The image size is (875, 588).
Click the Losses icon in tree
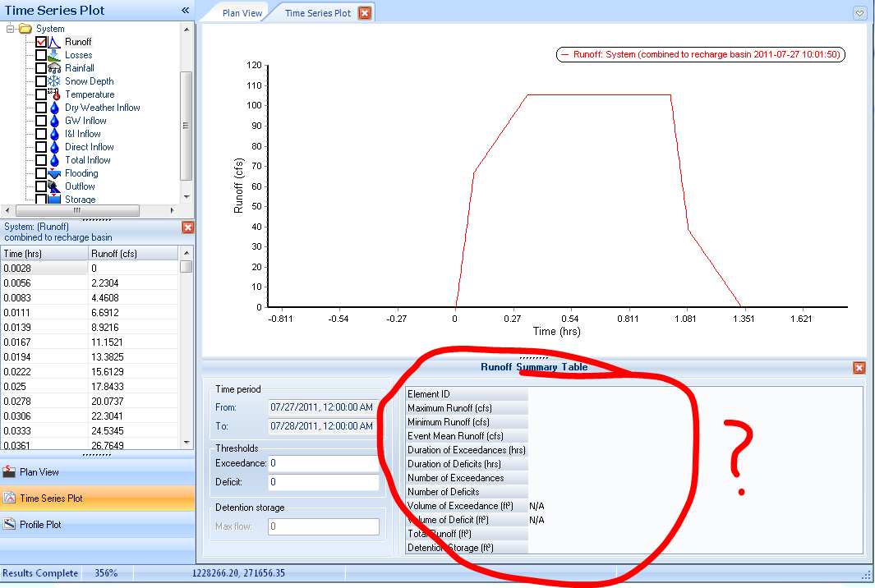(54, 55)
